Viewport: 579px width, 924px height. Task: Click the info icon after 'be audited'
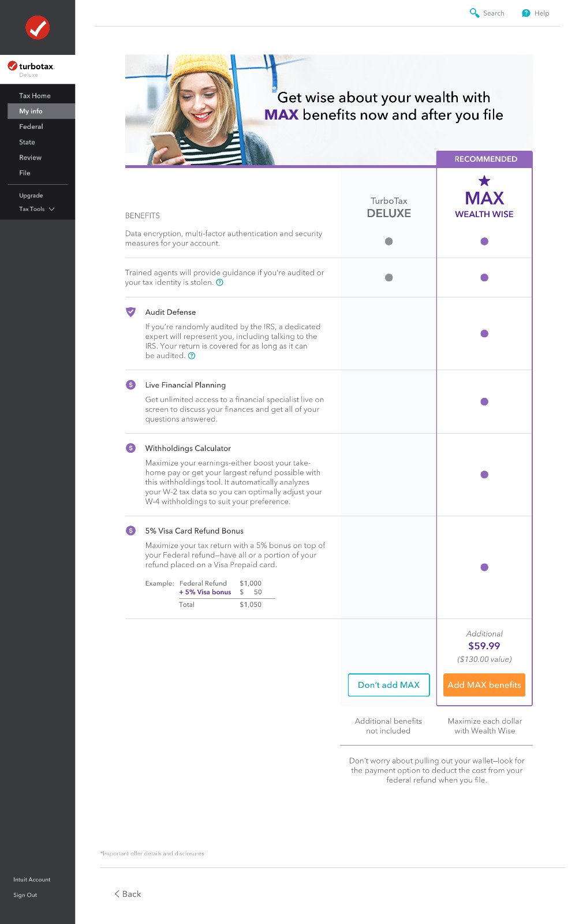click(192, 356)
